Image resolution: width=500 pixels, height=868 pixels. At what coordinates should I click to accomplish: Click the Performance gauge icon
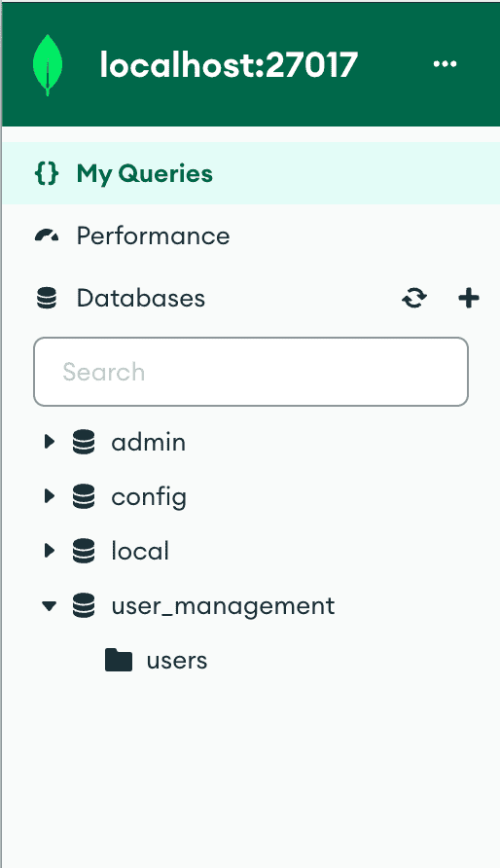(47, 235)
